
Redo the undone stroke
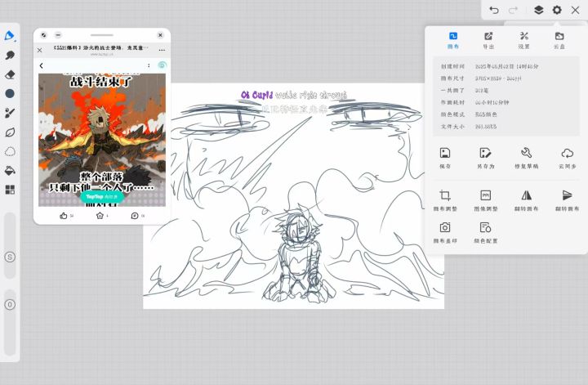(x=513, y=10)
